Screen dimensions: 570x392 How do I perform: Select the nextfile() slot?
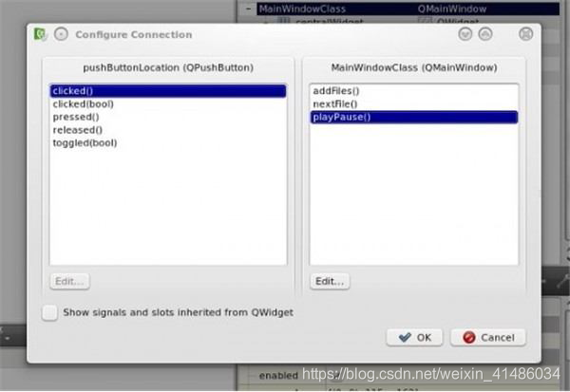tap(414, 103)
